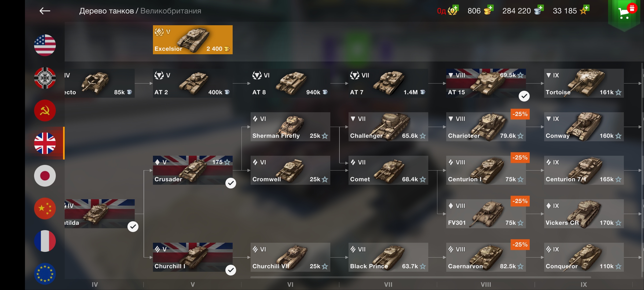Go back using the arrow icon
The height and width of the screenshot is (290, 644).
[45, 11]
